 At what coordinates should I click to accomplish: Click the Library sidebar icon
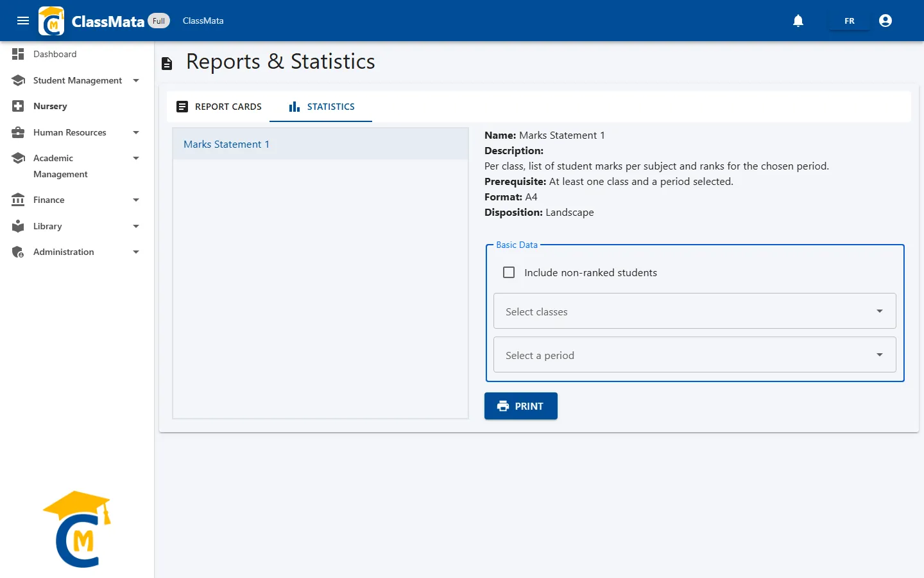point(18,226)
